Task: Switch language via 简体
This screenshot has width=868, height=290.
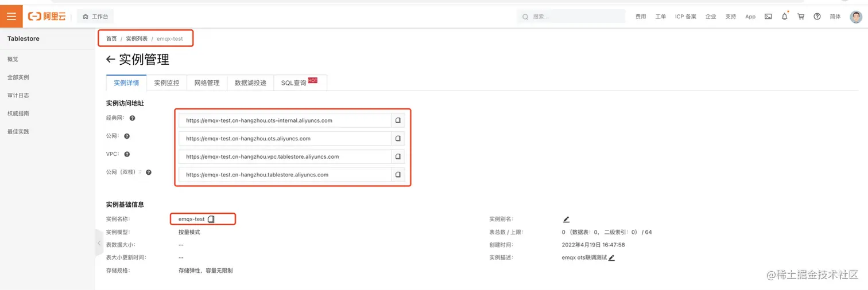Action: coord(835,17)
